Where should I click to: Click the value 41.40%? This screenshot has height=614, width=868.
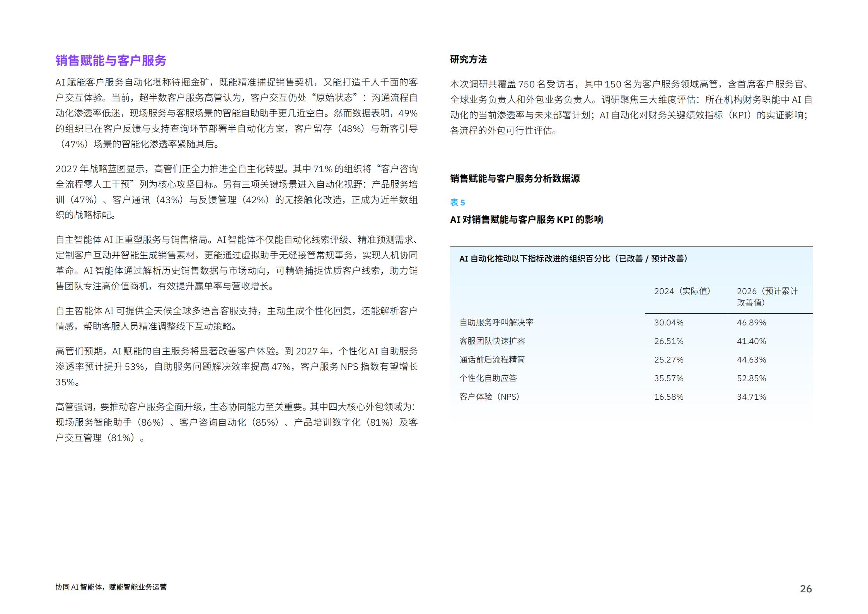click(x=751, y=341)
